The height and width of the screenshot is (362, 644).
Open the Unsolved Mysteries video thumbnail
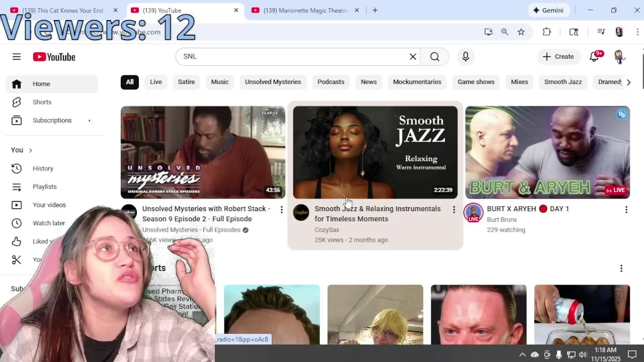(x=203, y=152)
